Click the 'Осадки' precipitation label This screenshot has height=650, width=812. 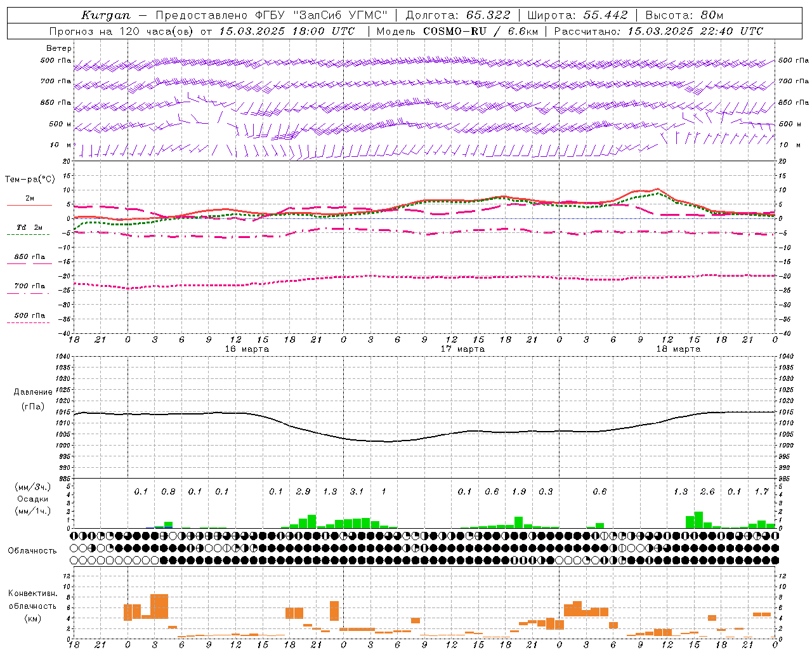tap(33, 499)
